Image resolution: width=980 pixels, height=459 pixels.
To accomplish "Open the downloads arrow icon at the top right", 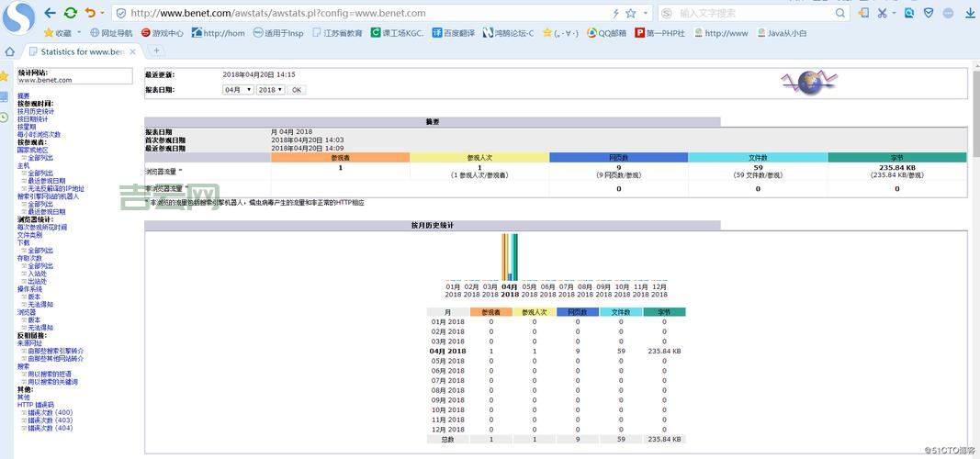I will (969, 14).
